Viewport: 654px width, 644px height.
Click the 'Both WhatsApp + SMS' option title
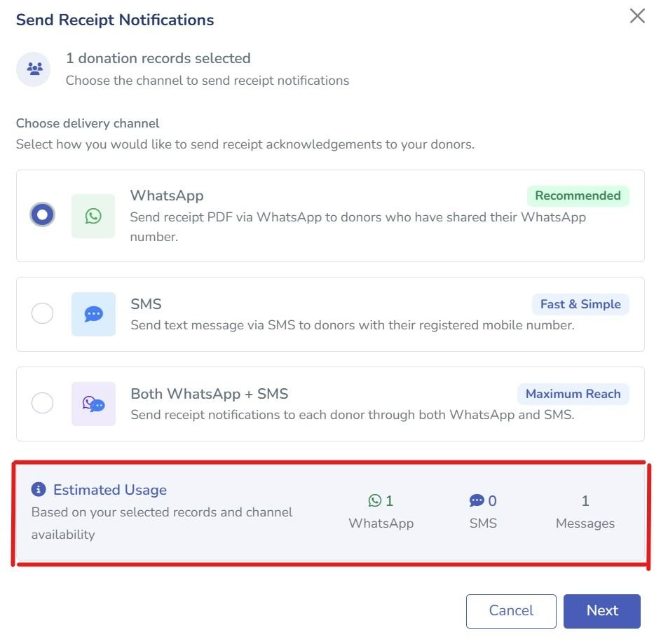point(210,394)
